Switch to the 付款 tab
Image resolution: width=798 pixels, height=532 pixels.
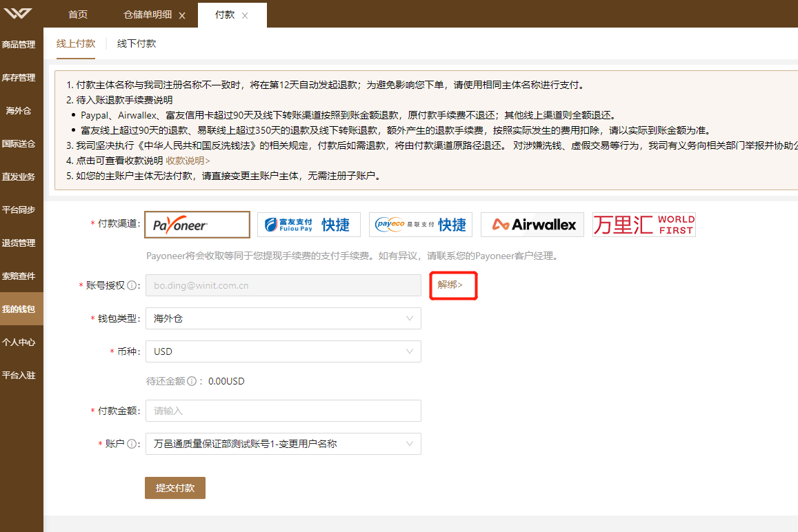click(225, 14)
